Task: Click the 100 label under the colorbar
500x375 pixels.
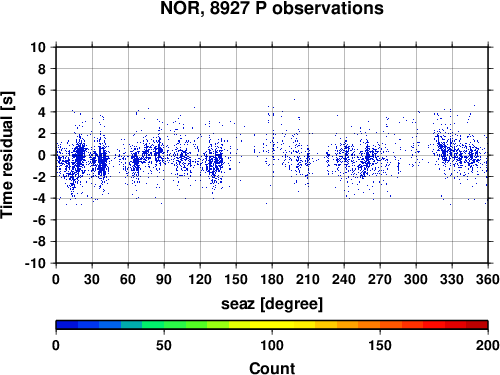Action: 272,345
